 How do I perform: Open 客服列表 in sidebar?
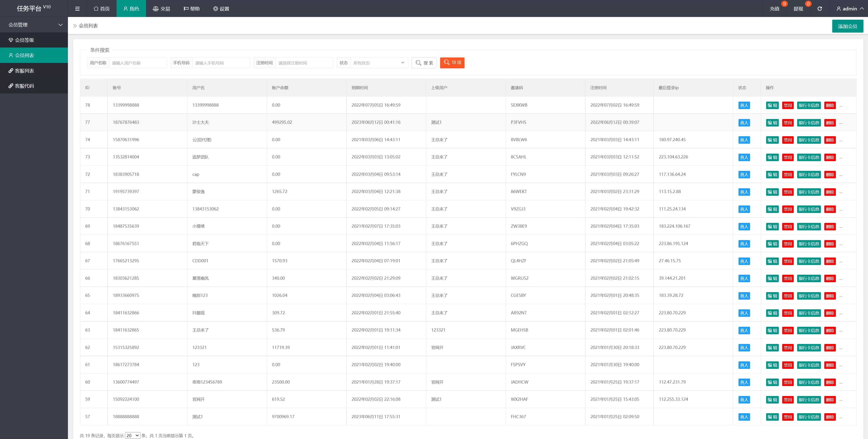click(x=24, y=71)
